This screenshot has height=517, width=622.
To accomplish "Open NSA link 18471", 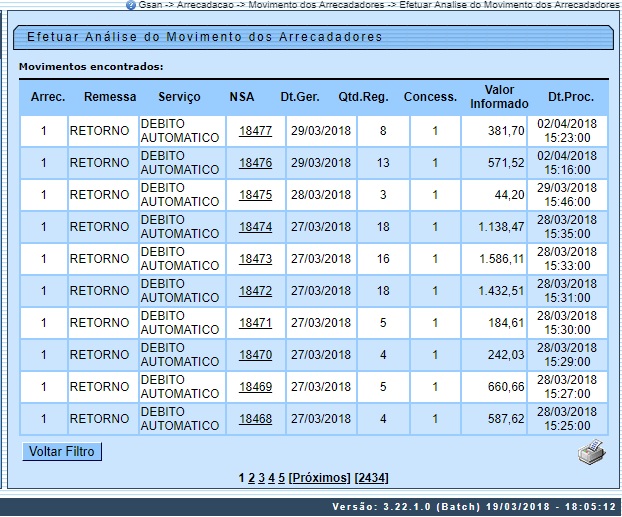I will 255,323.
